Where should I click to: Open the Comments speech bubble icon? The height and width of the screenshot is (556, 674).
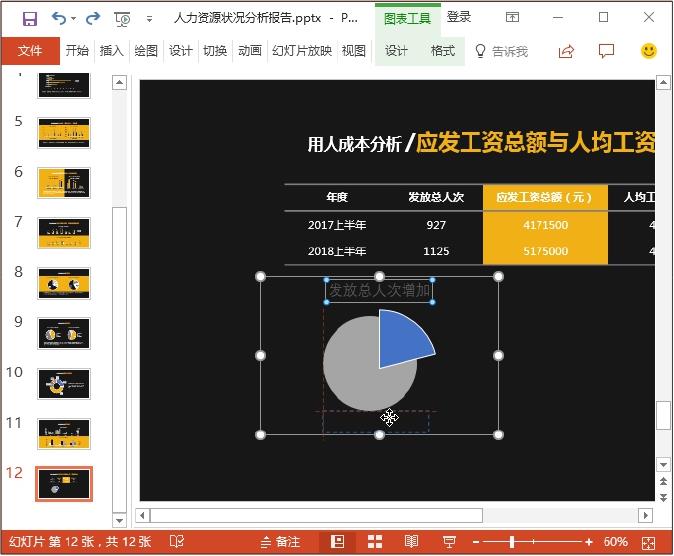(606, 51)
